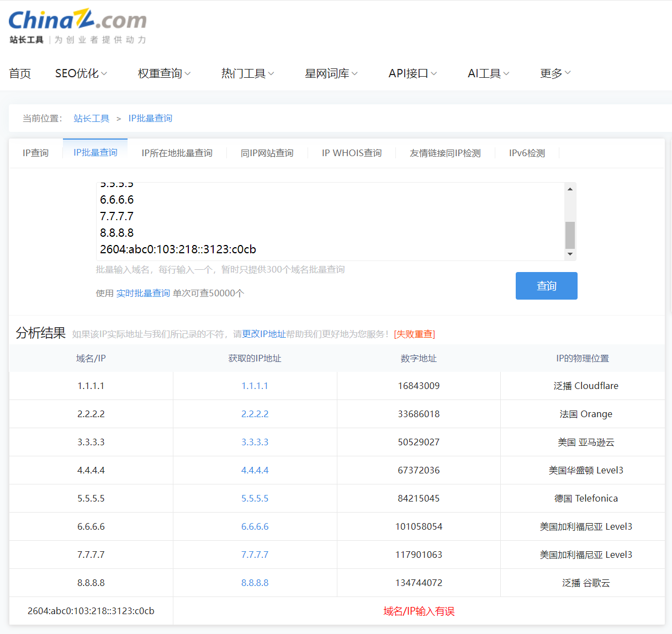Click the 获取的IP地址 column header

pos(255,358)
